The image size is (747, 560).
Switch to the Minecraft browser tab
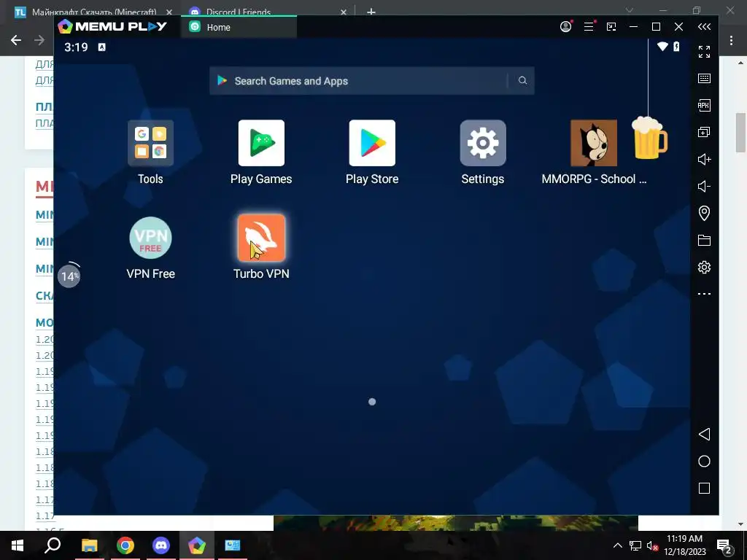[93, 12]
